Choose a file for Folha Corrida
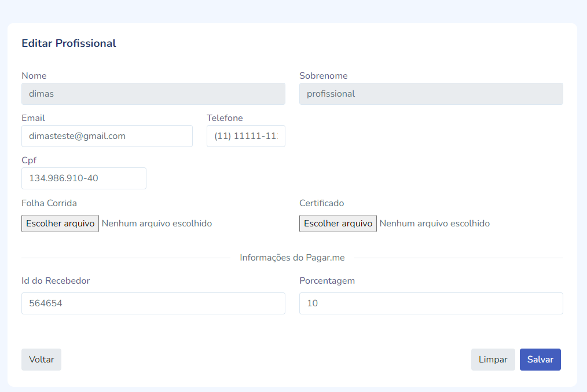The image size is (587, 392). tap(60, 224)
